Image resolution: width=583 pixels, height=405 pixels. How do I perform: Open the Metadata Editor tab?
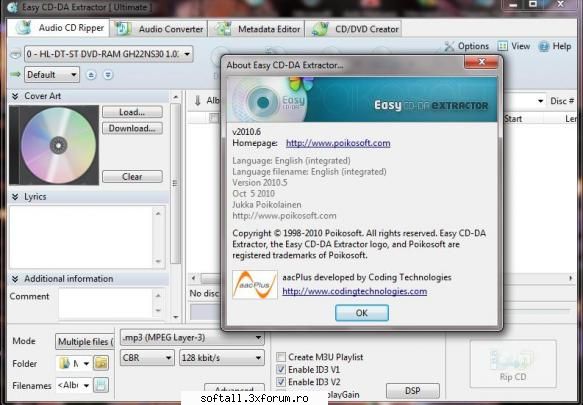[257, 29]
